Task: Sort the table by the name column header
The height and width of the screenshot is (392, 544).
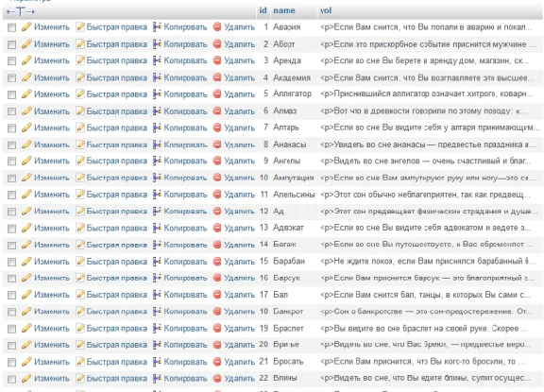Action: tap(284, 10)
